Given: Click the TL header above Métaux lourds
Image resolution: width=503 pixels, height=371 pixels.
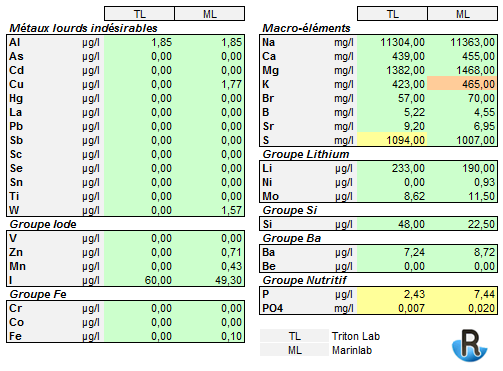Looking at the screenshot, I should click(x=140, y=14).
